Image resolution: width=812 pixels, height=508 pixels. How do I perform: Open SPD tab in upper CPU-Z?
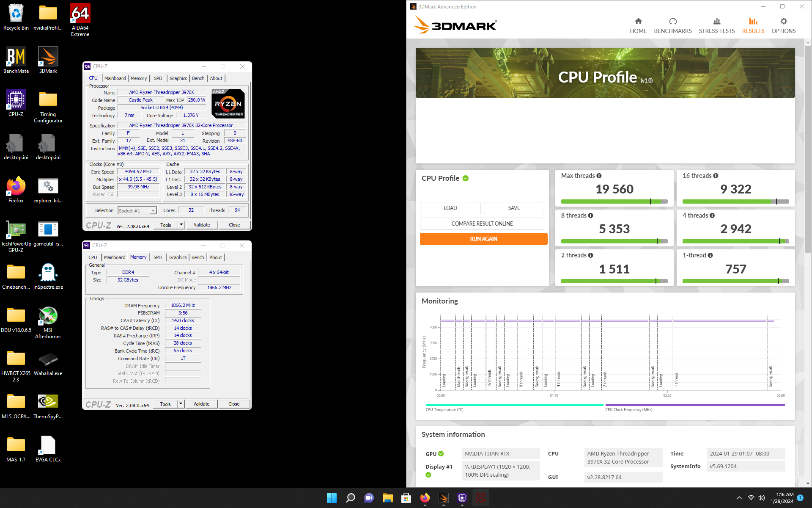[x=158, y=78]
